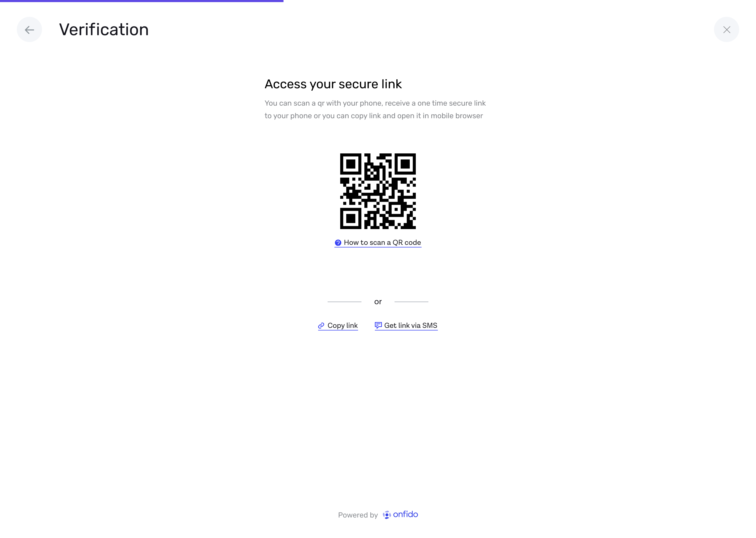Close the Verification dialog with X
The width and height of the screenshot is (756, 538).
click(726, 29)
